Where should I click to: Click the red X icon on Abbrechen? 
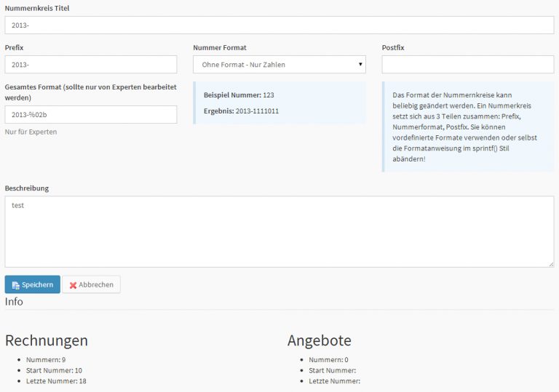point(73,285)
